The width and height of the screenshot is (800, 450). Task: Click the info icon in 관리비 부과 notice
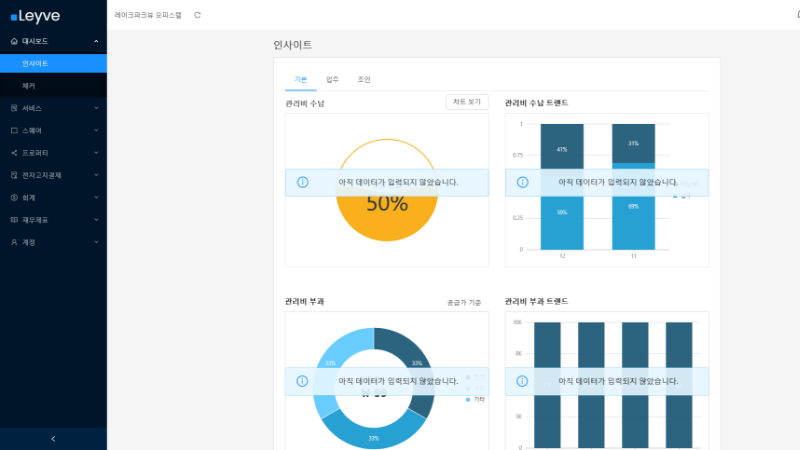click(x=302, y=381)
